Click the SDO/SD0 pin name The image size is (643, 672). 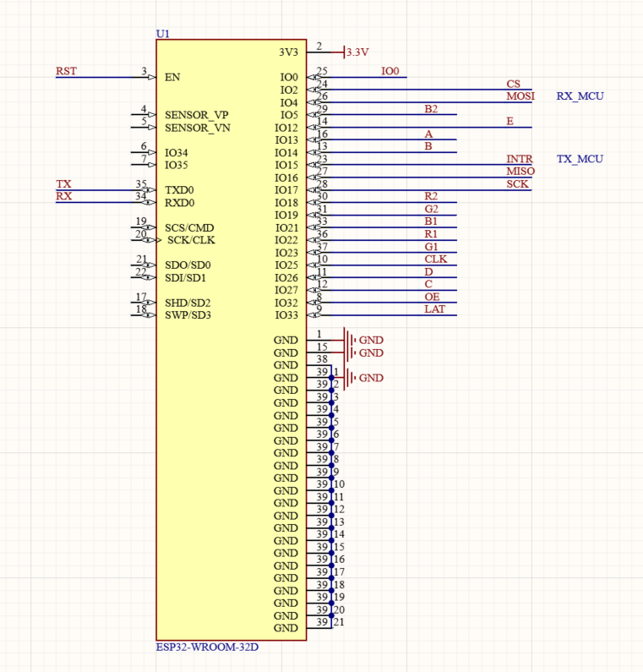pyautogui.click(x=188, y=265)
